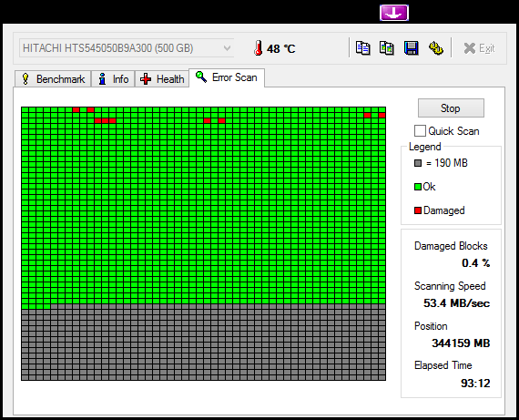Click the 48 °C temperature reading

280,48
